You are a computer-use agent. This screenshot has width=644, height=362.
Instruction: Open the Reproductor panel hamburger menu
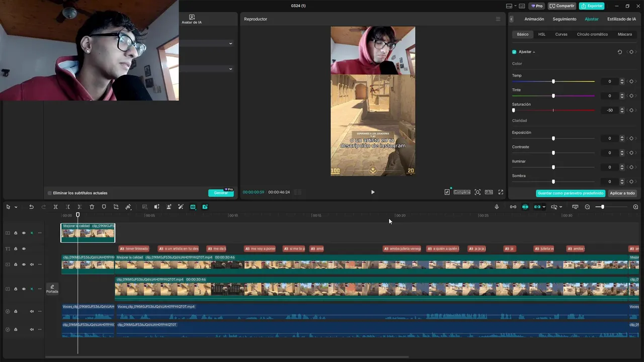coord(498,19)
